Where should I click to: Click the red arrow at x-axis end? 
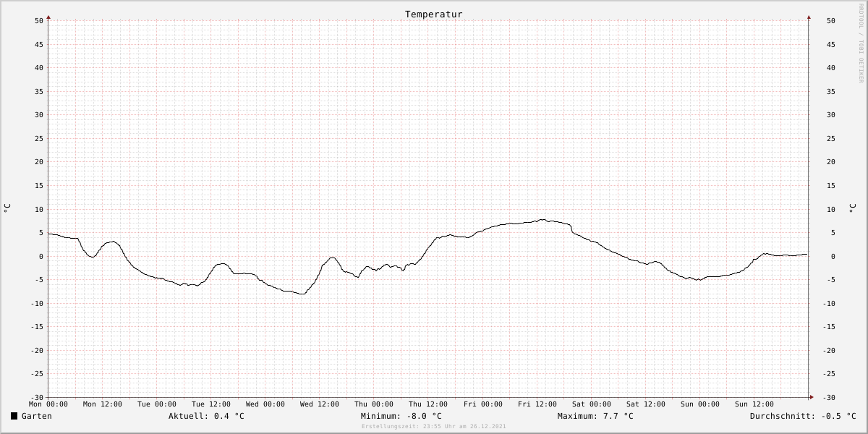point(812,397)
